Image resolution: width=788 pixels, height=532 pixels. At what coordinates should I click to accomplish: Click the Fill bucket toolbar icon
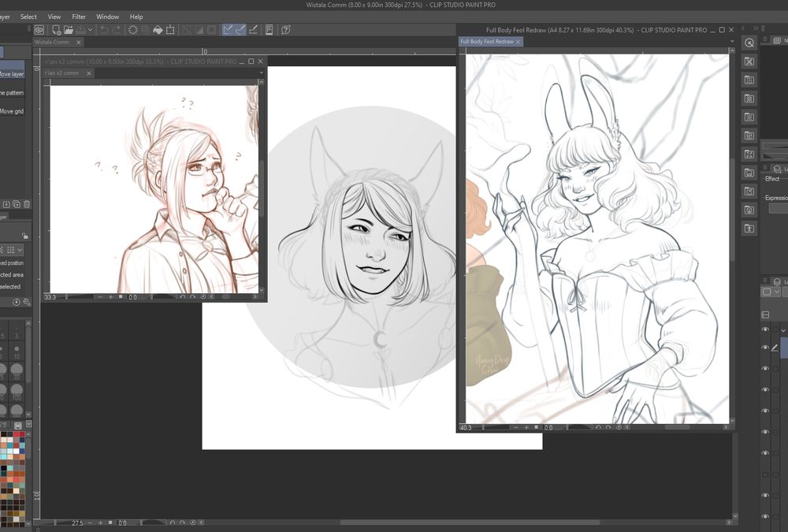click(x=158, y=30)
